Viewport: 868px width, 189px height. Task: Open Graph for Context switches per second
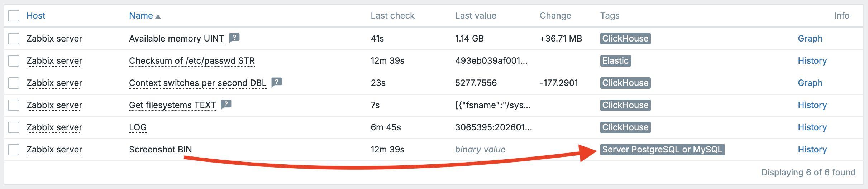(810, 83)
